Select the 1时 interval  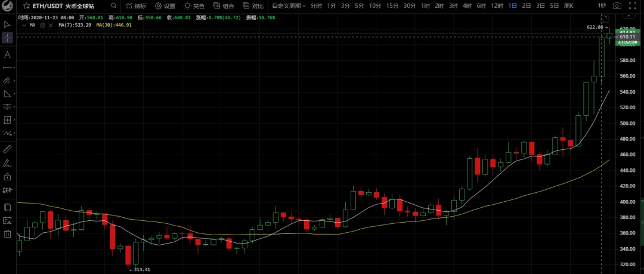point(426,6)
